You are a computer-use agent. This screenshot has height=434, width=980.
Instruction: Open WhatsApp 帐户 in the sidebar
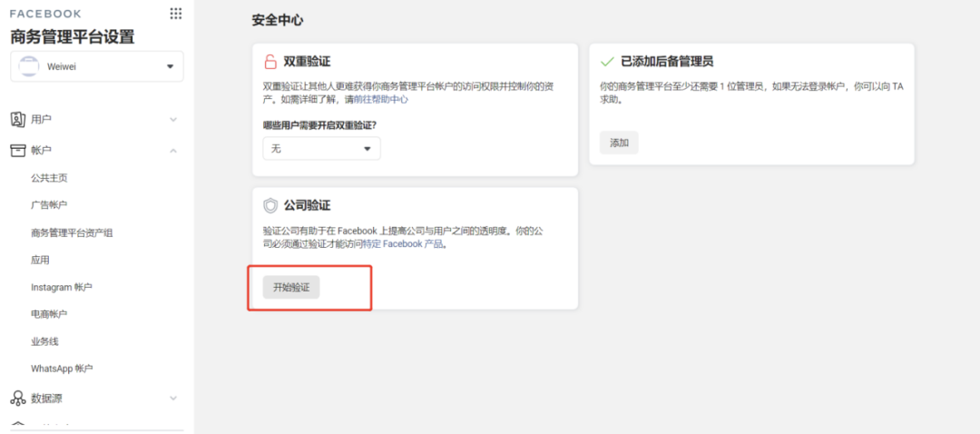62,369
